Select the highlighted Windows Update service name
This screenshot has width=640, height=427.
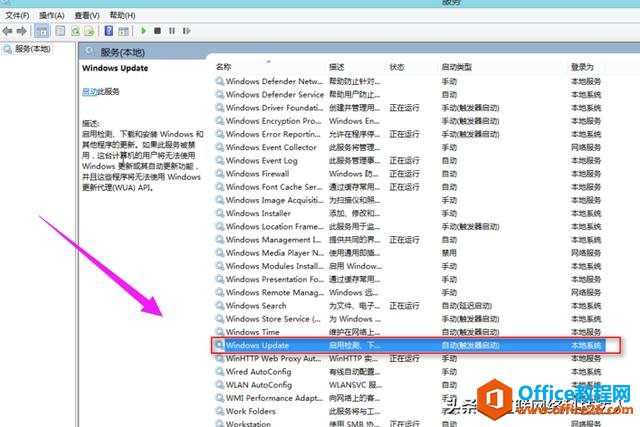257,345
